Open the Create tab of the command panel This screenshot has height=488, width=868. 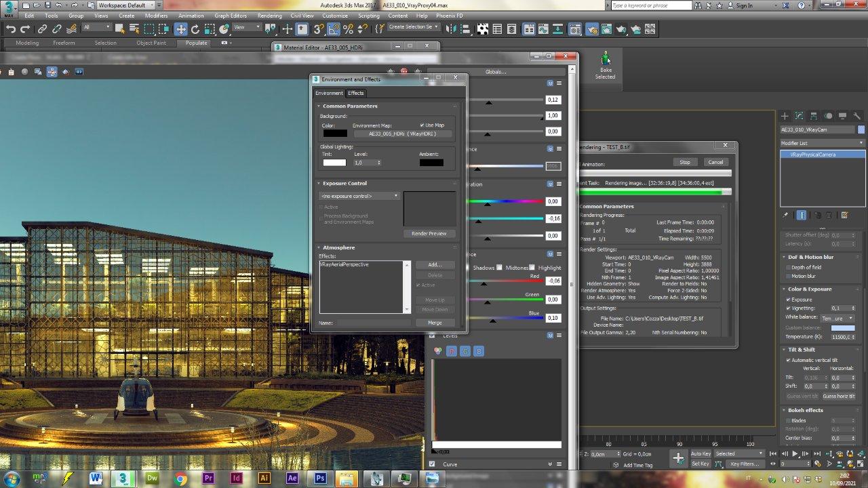click(785, 117)
